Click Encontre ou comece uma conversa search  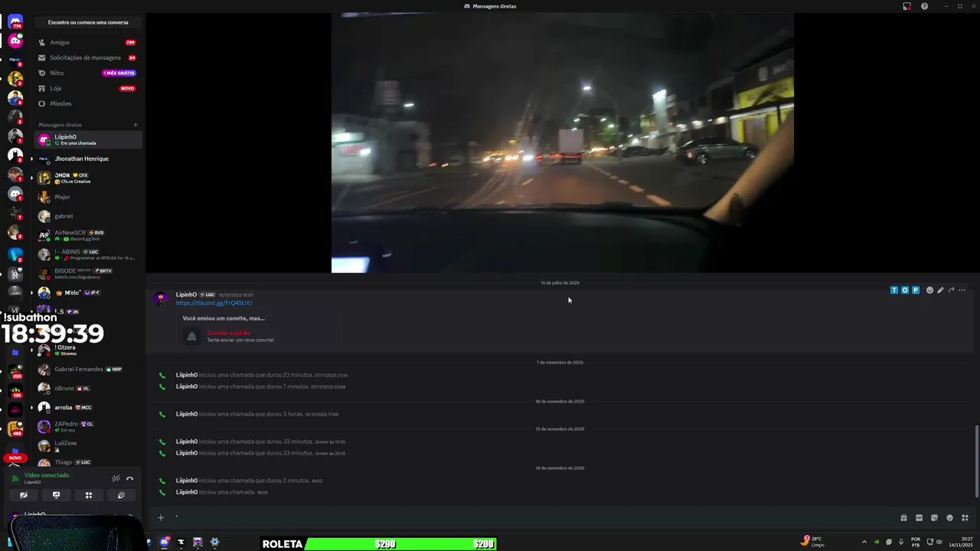click(88, 22)
